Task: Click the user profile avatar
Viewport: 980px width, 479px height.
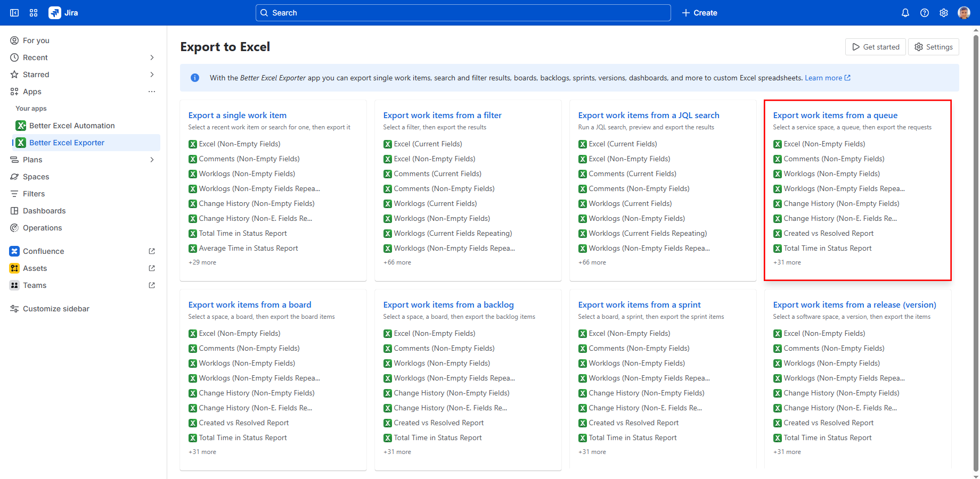Action: pyautogui.click(x=963, y=13)
